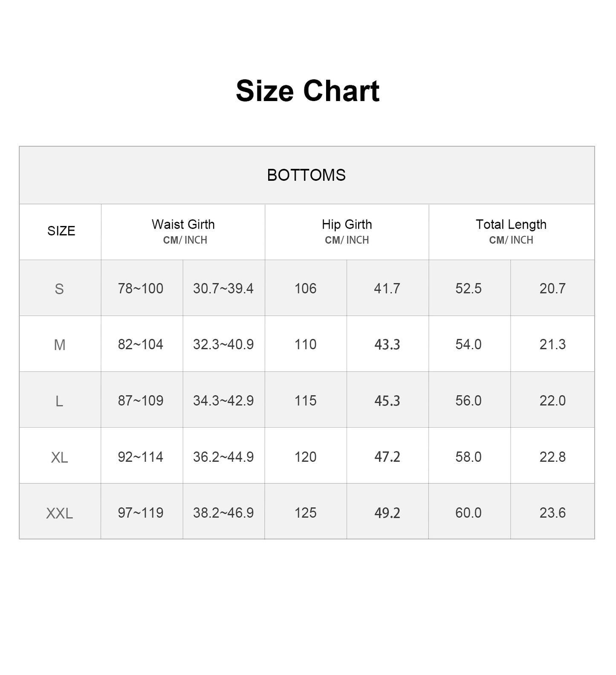
Task: Select the 20.7 length inch cell
Action: (x=552, y=289)
